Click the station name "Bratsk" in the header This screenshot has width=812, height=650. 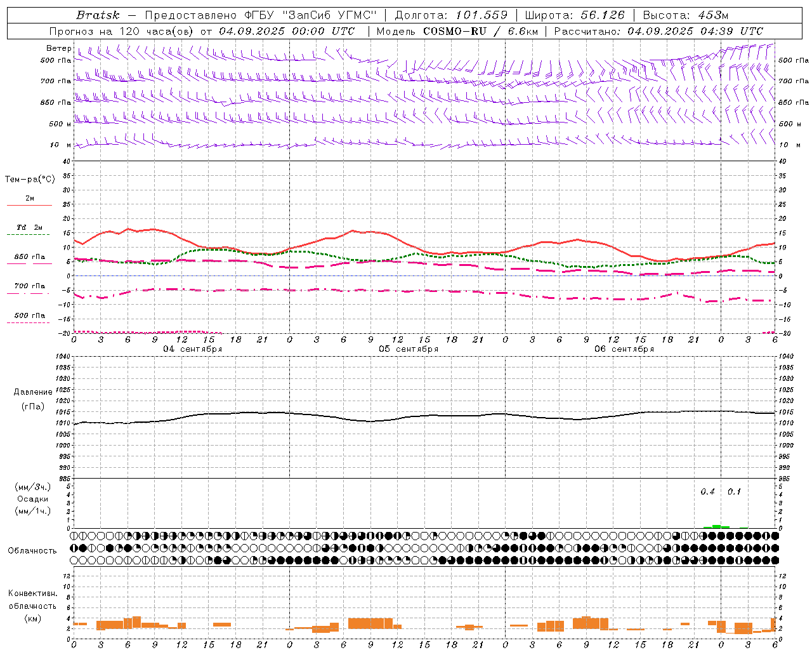pos(97,15)
